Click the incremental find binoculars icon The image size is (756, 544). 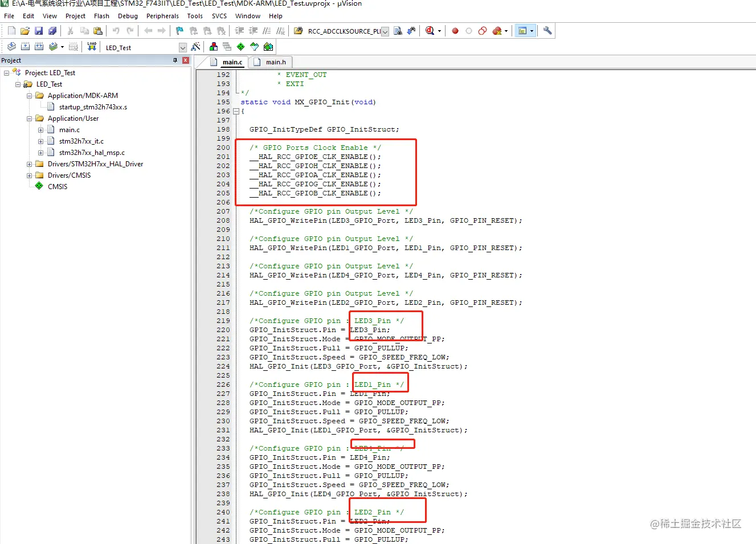pyautogui.click(x=411, y=31)
